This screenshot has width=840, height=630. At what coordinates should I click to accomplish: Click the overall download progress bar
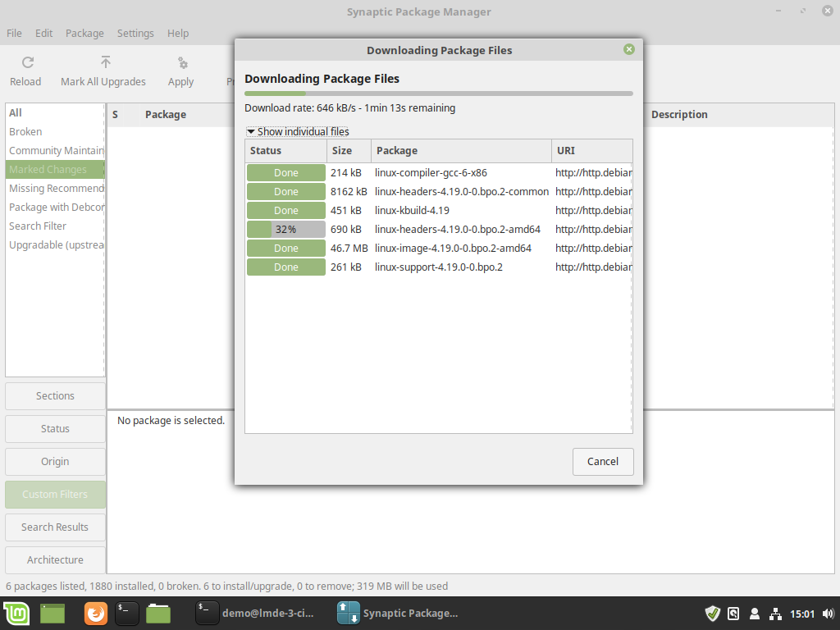(439, 94)
